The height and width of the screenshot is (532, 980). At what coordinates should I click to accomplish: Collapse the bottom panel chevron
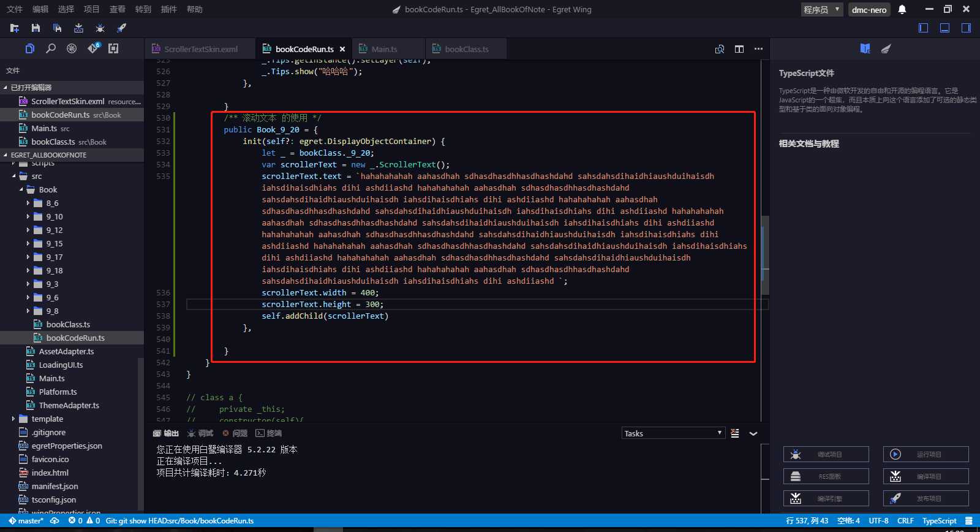click(753, 433)
